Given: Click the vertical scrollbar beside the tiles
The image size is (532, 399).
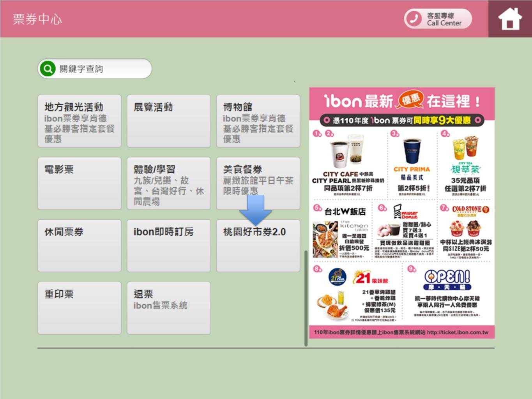Looking at the screenshot, I should pos(306,298).
